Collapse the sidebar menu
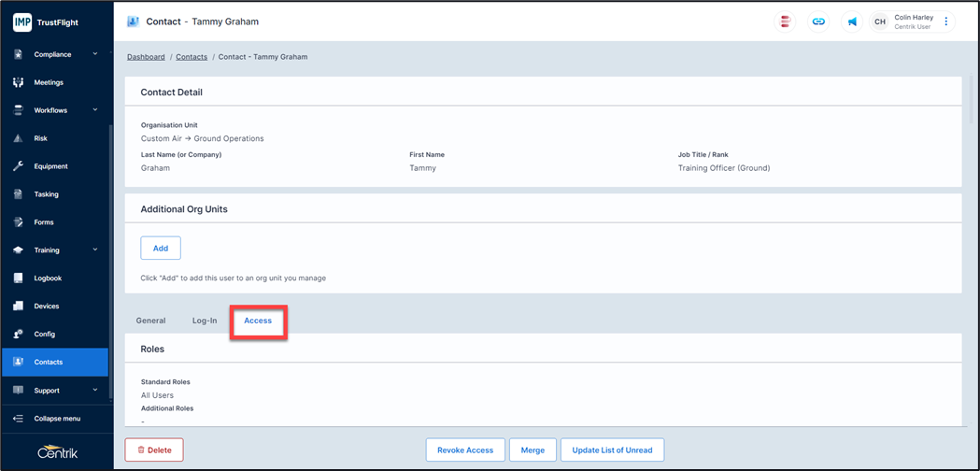This screenshot has width=980, height=471. click(56, 419)
